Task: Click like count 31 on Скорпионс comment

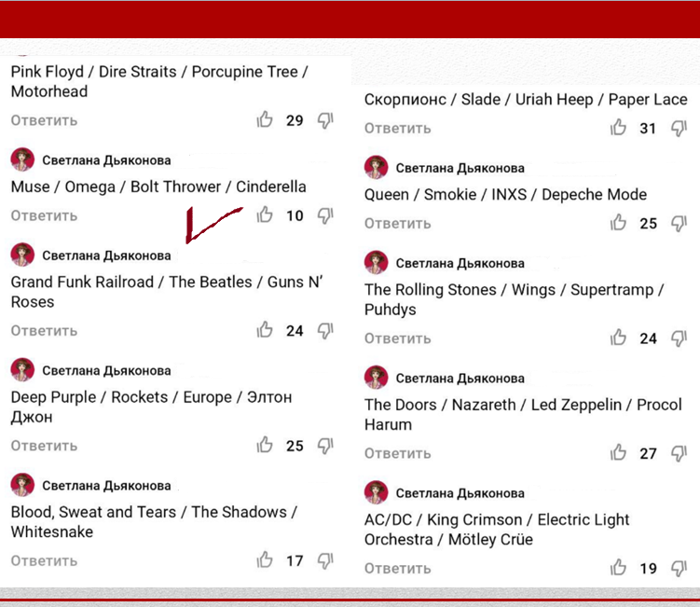Action: pyautogui.click(x=648, y=128)
